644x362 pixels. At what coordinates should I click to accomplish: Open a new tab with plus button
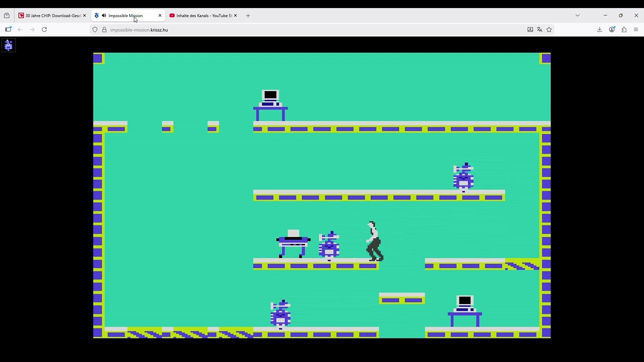point(248,16)
